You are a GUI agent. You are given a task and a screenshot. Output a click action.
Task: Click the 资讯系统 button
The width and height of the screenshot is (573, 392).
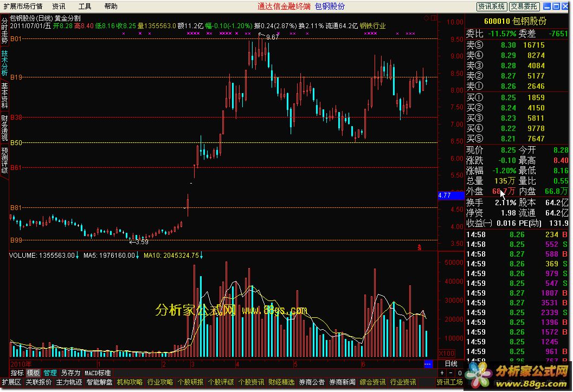pos(492,6)
